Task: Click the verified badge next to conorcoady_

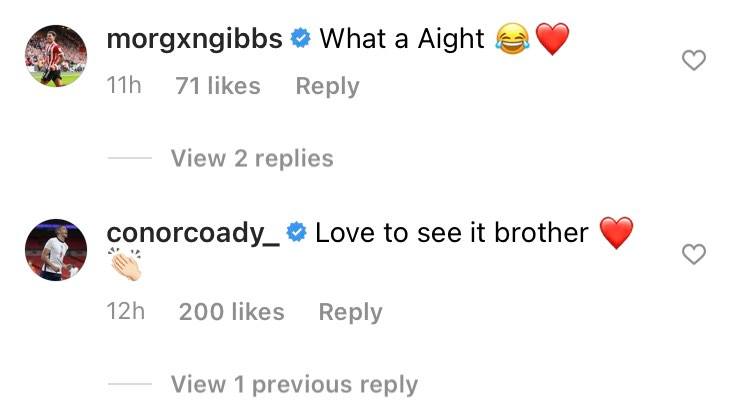Action: point(297,232)
